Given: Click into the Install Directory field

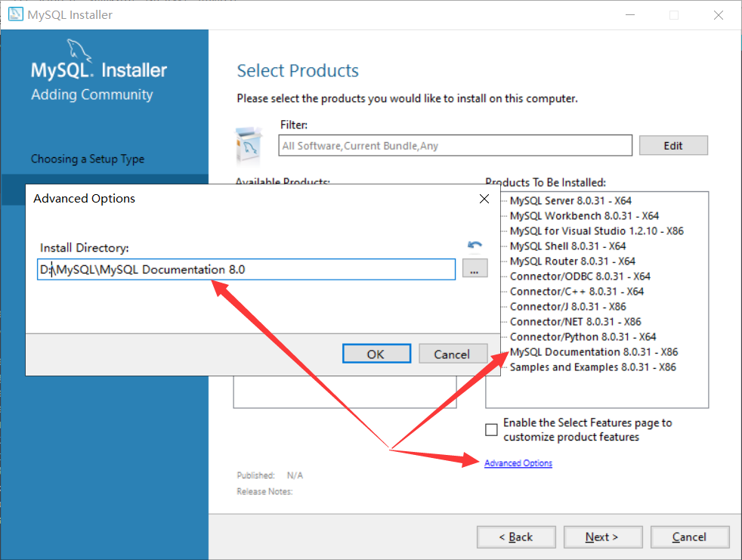Looking at the screenshot, I should 246,269.
